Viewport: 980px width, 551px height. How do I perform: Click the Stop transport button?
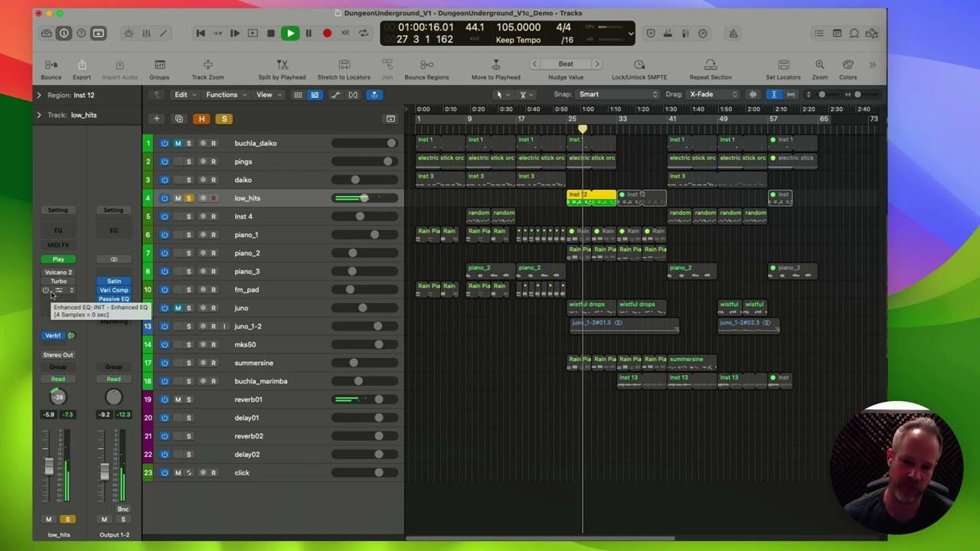[x=270, y=34]
